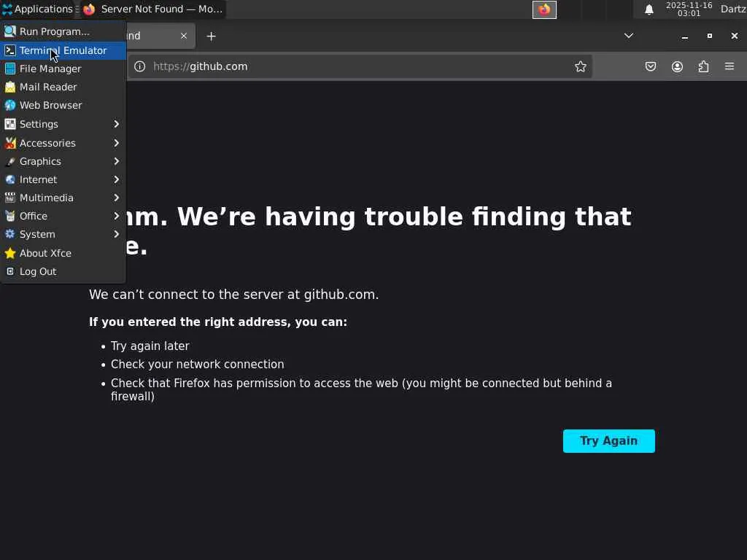747x560 pixels.
Task: Select Server Not Found taskbar window button
Action: point(153,9)
